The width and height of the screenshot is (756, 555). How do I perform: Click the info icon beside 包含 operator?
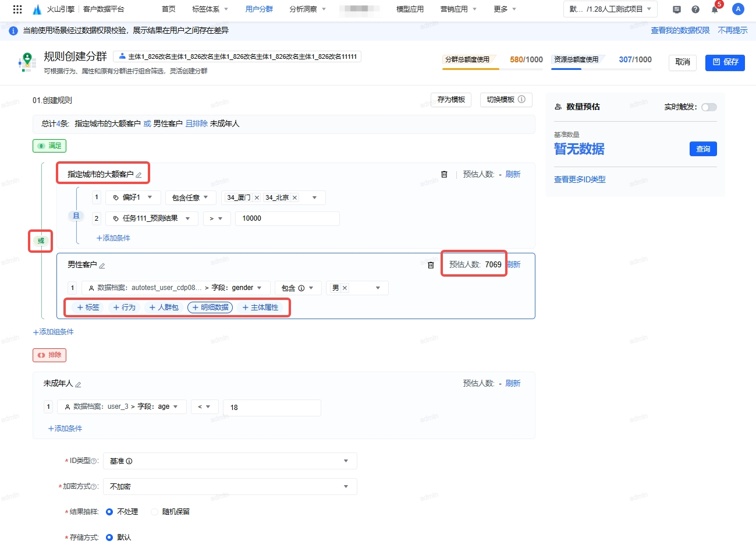pos(301,288)
